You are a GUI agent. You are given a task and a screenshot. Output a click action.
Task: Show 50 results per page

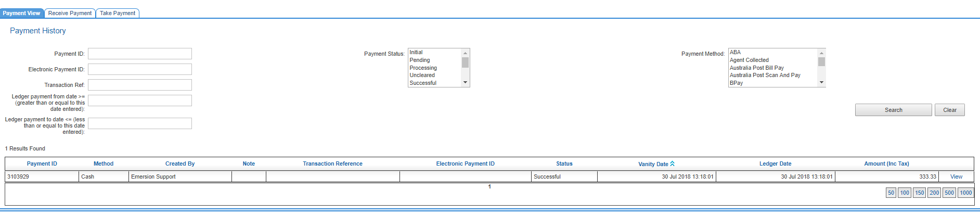point(891,193)
